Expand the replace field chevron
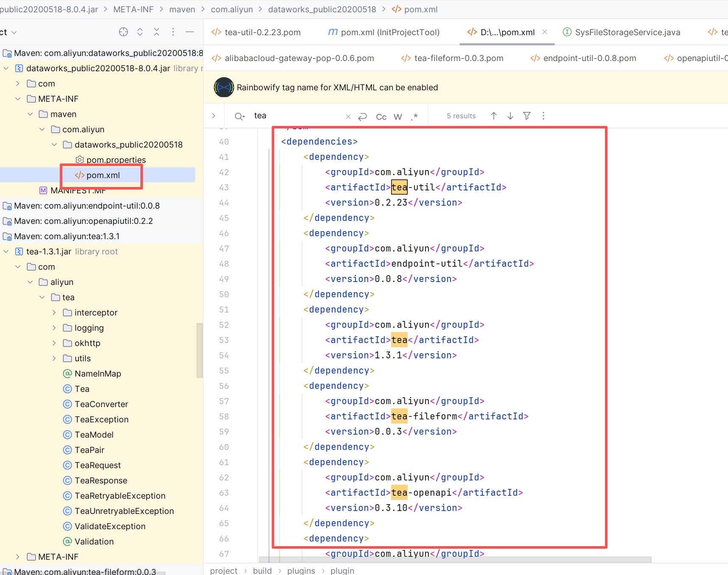Image resolution: width=728 pixels, height=575 pixels. pyautogui.click(x=214, y=116)
